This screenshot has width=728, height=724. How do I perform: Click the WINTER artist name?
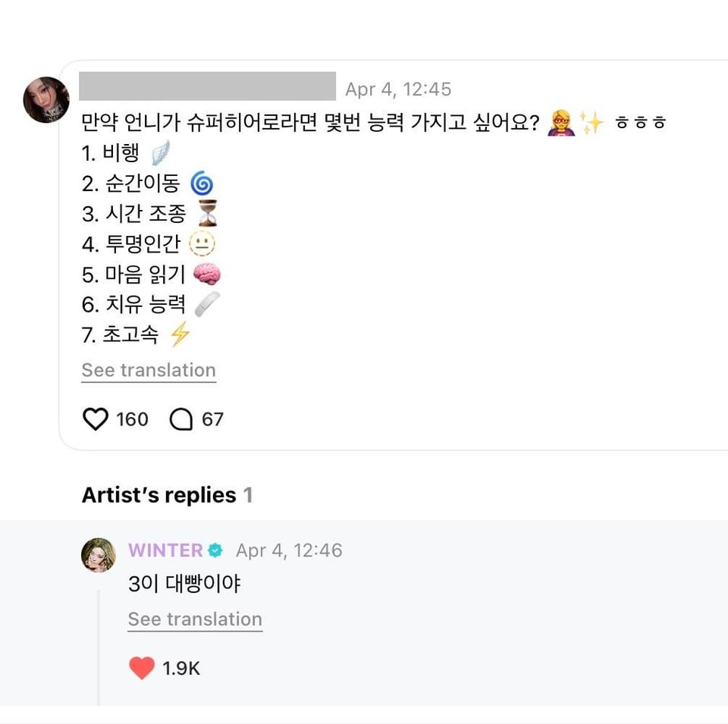[x=165, y=550]
